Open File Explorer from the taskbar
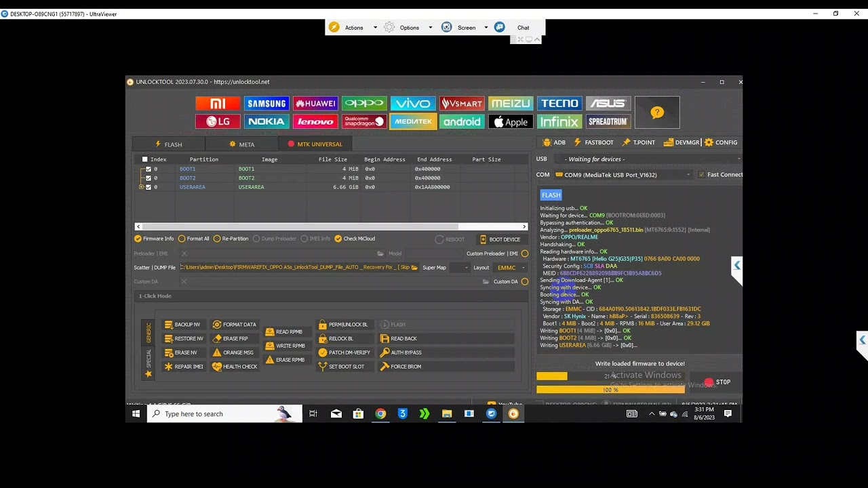868x488 pixels. (x=447, y=414)
